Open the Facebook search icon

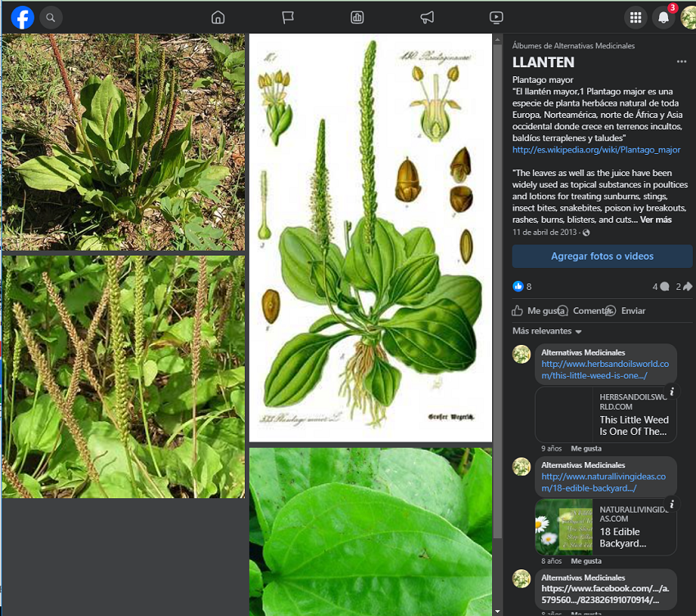point(51,17)
